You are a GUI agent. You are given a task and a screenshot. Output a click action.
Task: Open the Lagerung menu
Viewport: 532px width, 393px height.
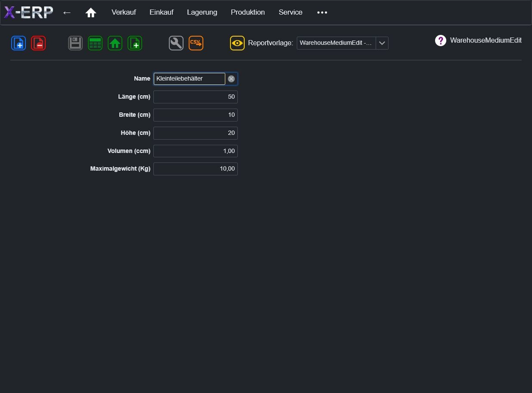tap(202, 12)
